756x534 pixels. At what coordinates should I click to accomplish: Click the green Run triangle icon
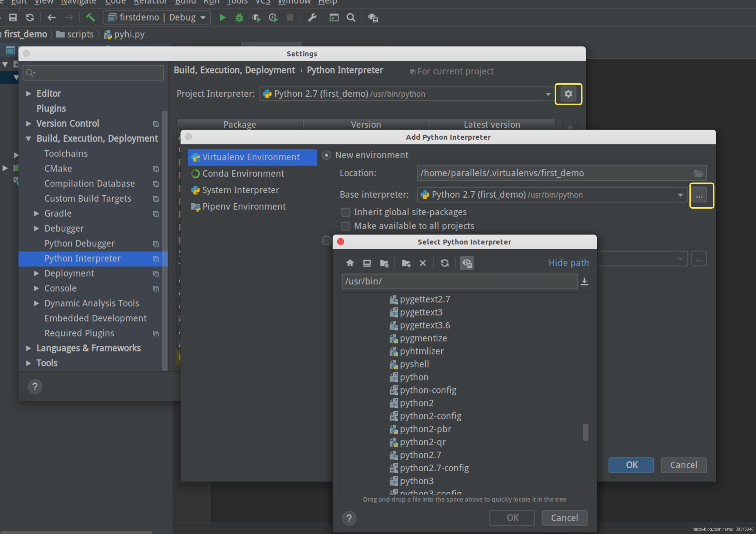coord(223,17)
